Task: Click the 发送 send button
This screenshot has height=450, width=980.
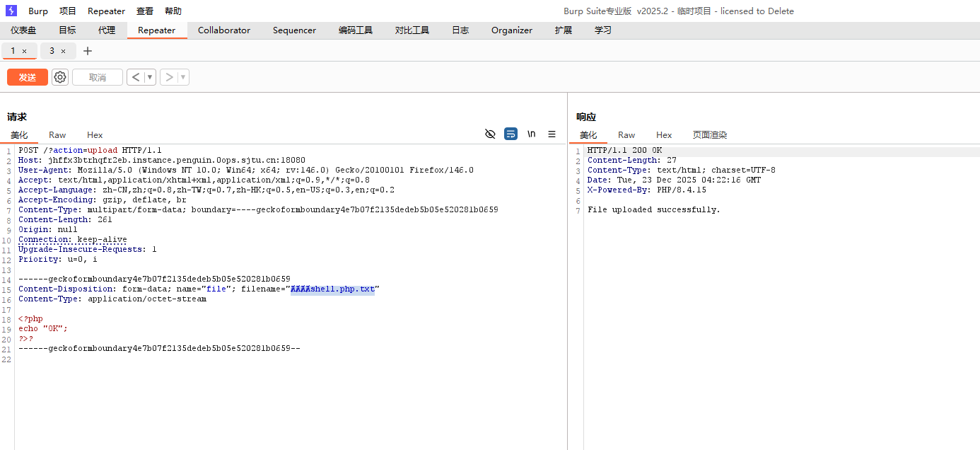Action: [28, 77]
